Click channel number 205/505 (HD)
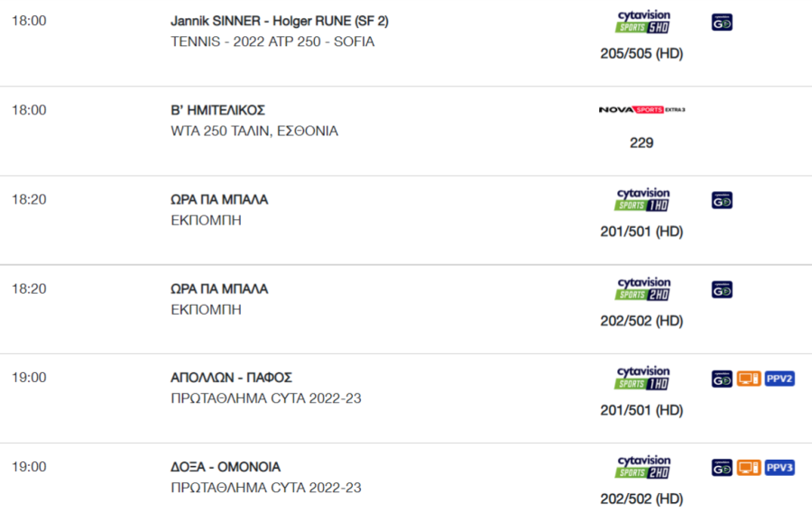This screenshot has height=521, width=812. click(x=641, y=54)
